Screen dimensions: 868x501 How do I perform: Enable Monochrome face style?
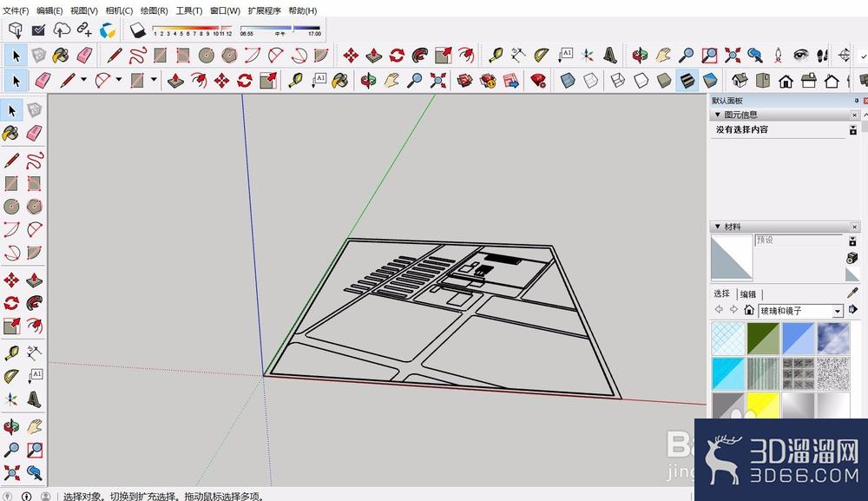click(710, 81)
